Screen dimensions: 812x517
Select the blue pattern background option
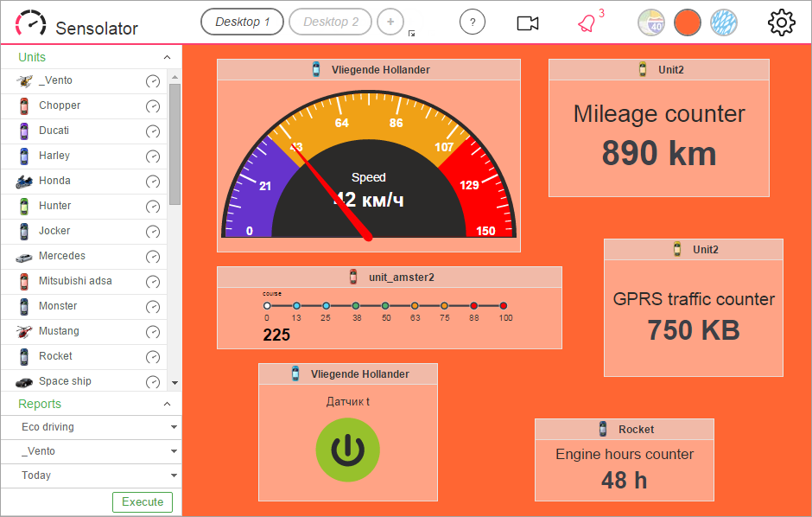pos(723,22)
